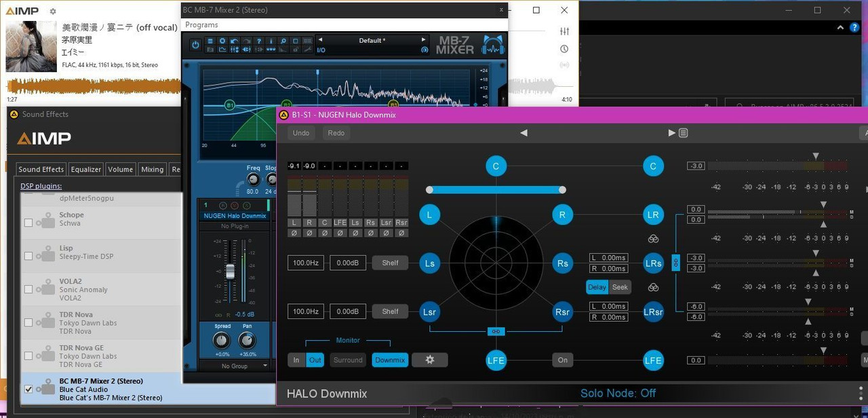Open the Default preset name in MB-7
This screenshot has height=418, width=868.
[372, 40]
